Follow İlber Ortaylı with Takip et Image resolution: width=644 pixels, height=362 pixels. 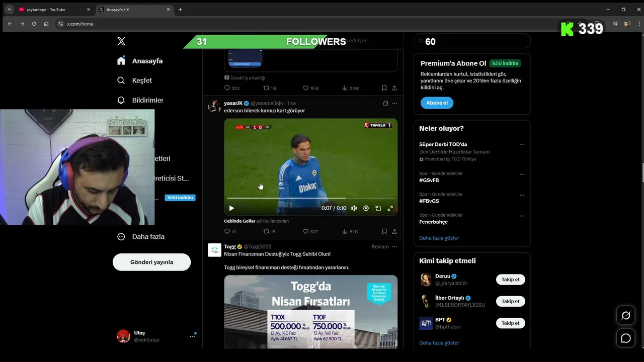510,301
